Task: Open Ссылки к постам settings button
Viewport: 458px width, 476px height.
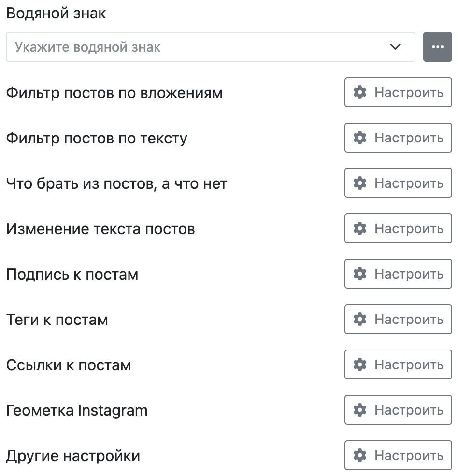Action: [398, 364]
